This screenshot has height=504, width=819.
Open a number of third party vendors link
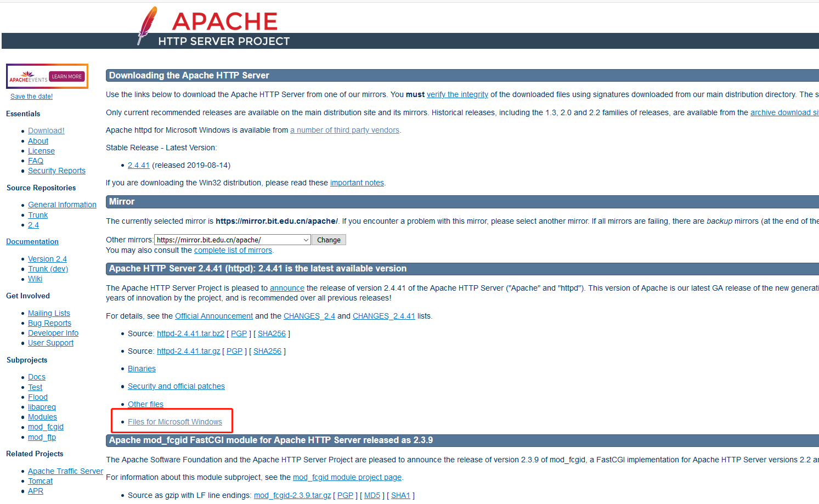click(344, 130)
